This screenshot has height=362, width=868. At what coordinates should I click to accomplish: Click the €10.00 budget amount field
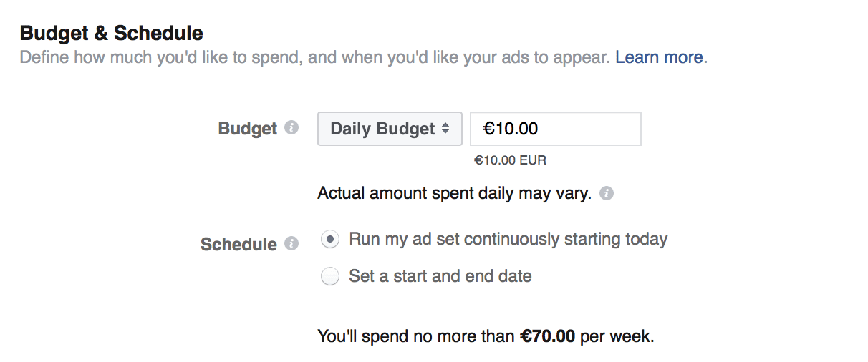pyautogui.click(x=555, y=129)
